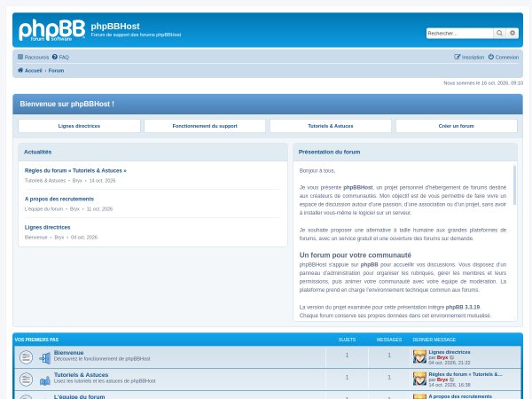Open last post Règles du forum « Tutoriels &…
The image size is (532, 399).
coord(465,374)
